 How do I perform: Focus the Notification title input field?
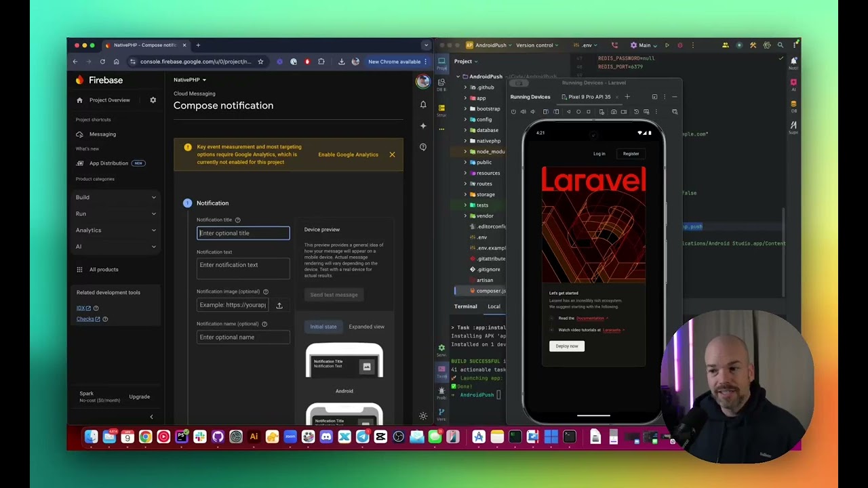[x=243, y=233]
